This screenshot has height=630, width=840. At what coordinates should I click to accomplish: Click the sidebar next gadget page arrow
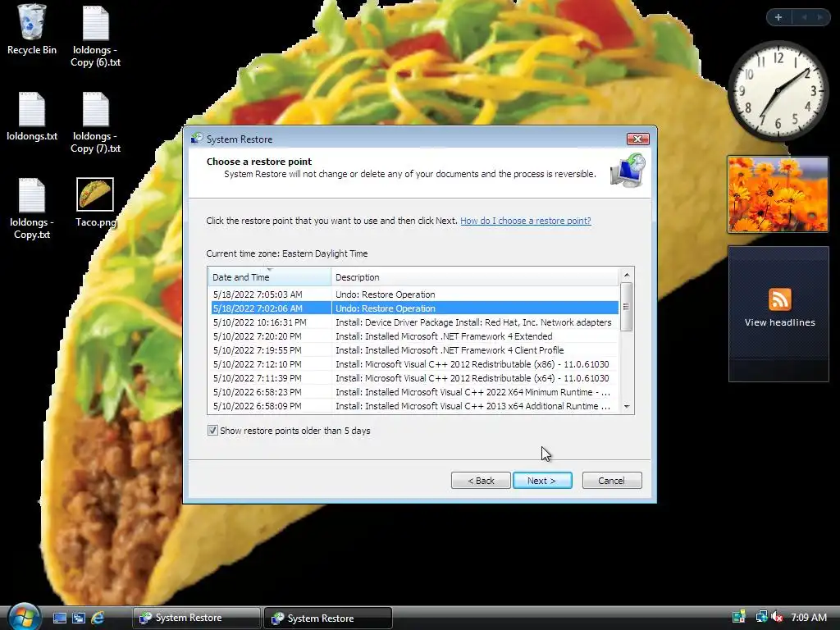click(819, 17)
